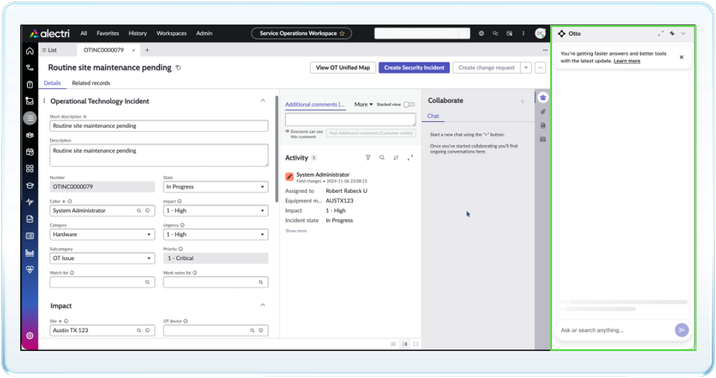Screen dimensions: 716x378
Task: Collapse the Operational Technology Incident section
Action: [x=263, y=101]
